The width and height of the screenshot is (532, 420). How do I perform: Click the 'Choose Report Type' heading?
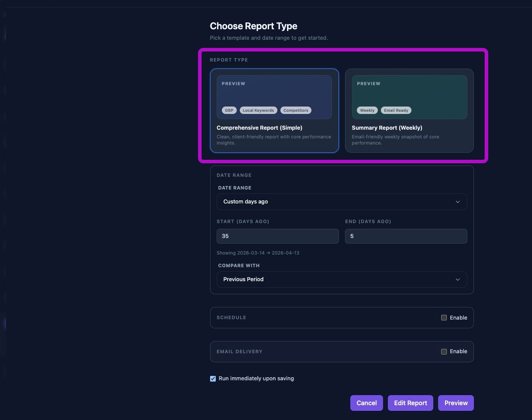253,26
